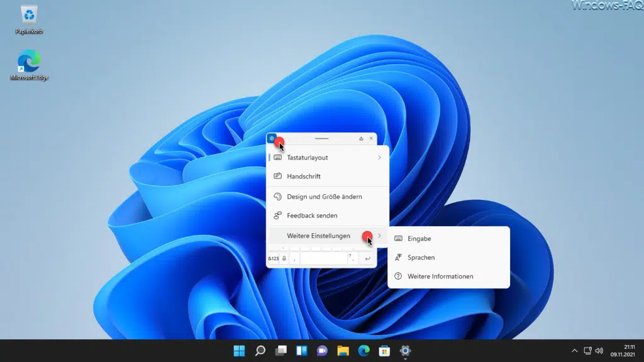Tap the comma key
Screen dimensions: 644x362
tap(296, 259)
